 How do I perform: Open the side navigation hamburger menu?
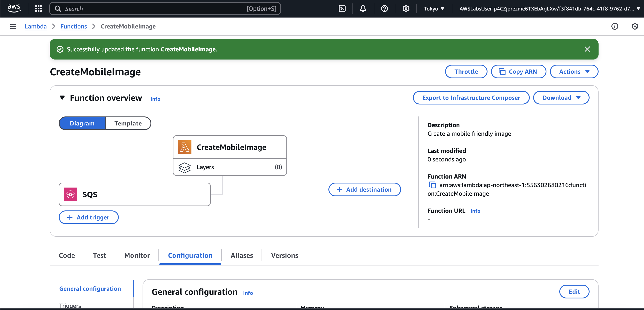(x=13, y=26)
